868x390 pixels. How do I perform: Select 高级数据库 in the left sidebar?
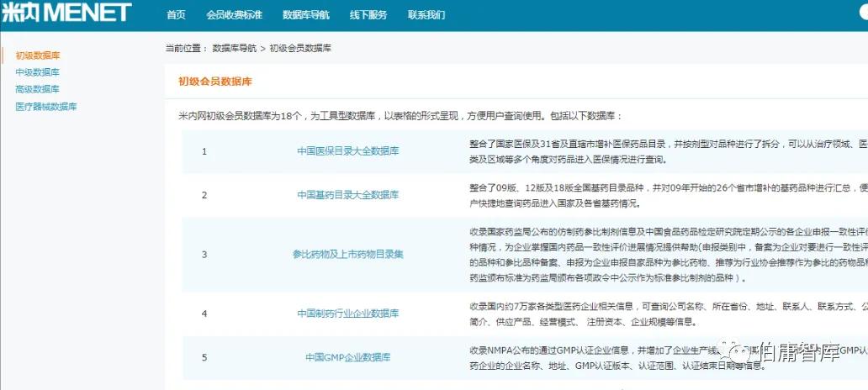pos(38,89)
